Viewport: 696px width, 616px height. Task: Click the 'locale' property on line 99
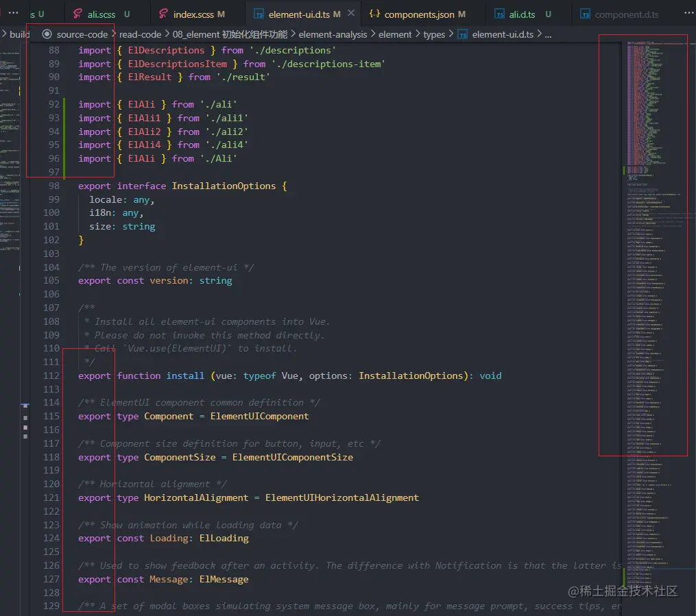pos(106,199)
